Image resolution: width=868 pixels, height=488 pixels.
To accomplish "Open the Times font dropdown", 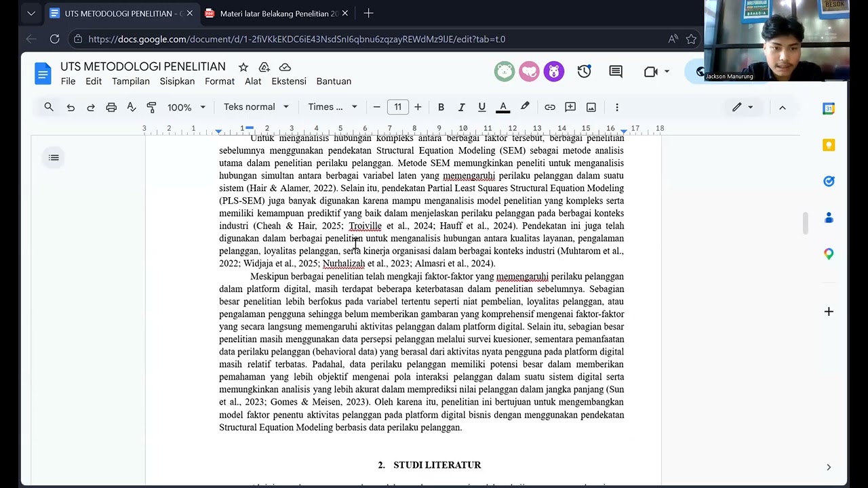I will [332, 107].
